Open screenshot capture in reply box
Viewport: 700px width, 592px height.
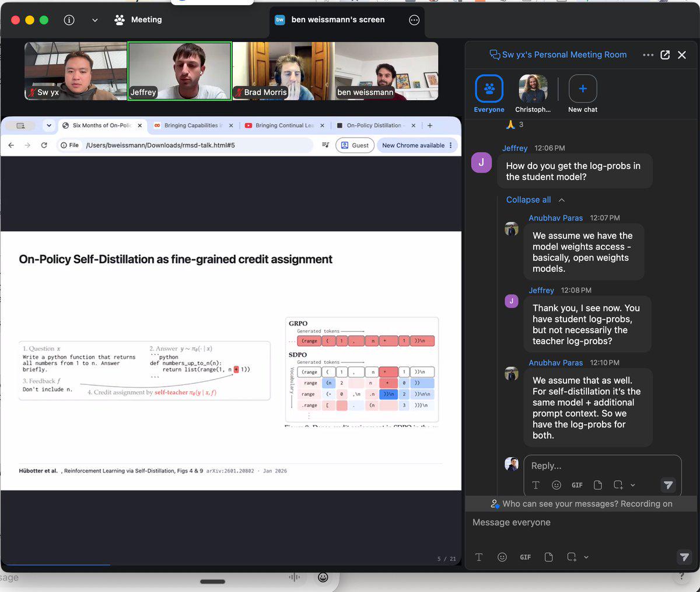(618, 485)
